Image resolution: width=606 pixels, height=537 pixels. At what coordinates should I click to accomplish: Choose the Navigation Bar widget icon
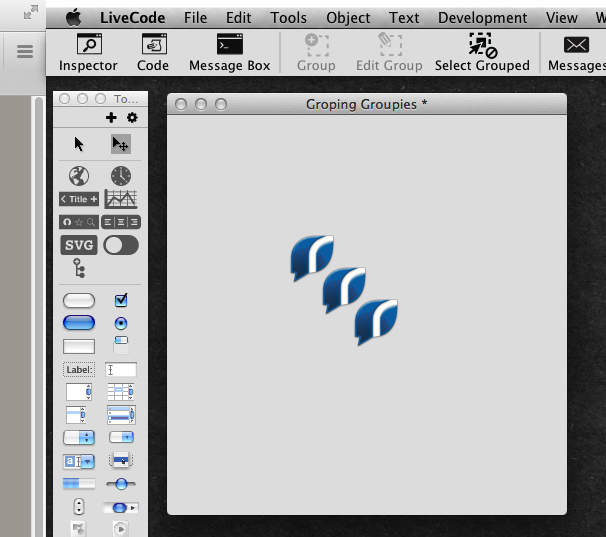click(x=79, y=222)
